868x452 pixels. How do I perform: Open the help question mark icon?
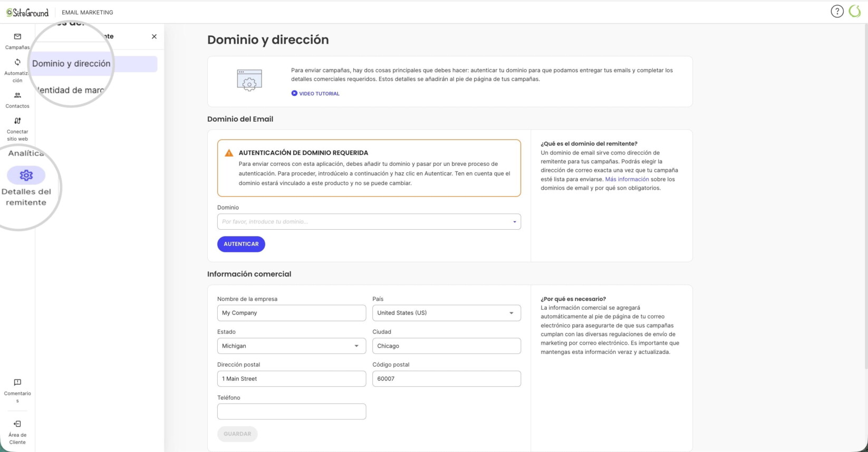pos(837,12)
